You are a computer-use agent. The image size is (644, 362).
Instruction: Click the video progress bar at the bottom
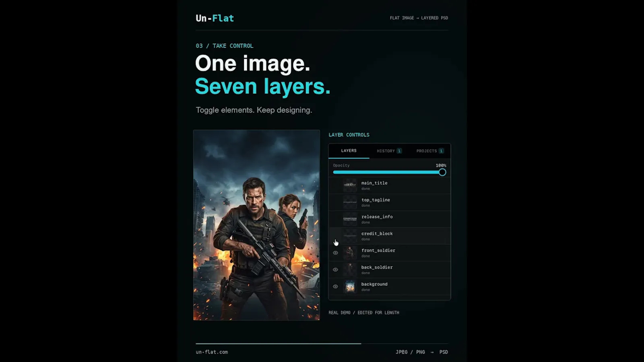point(322,343)
